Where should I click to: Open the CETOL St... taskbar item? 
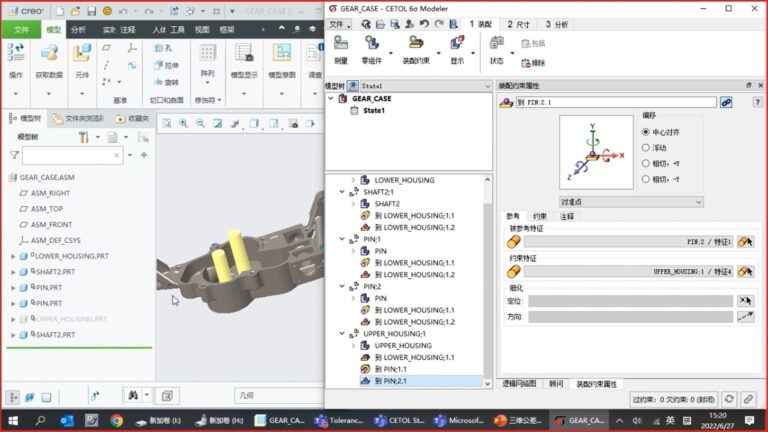[x=399, y=420]
